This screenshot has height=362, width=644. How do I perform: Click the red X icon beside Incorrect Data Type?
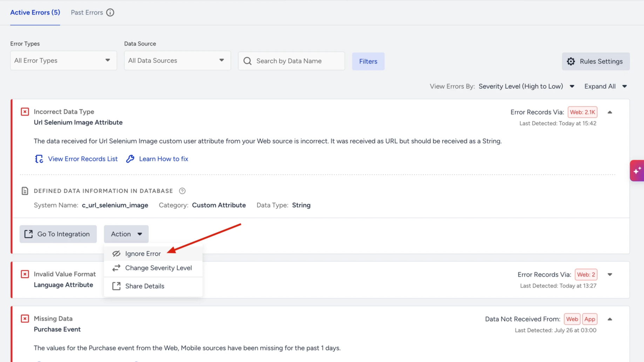pos(25,112)
